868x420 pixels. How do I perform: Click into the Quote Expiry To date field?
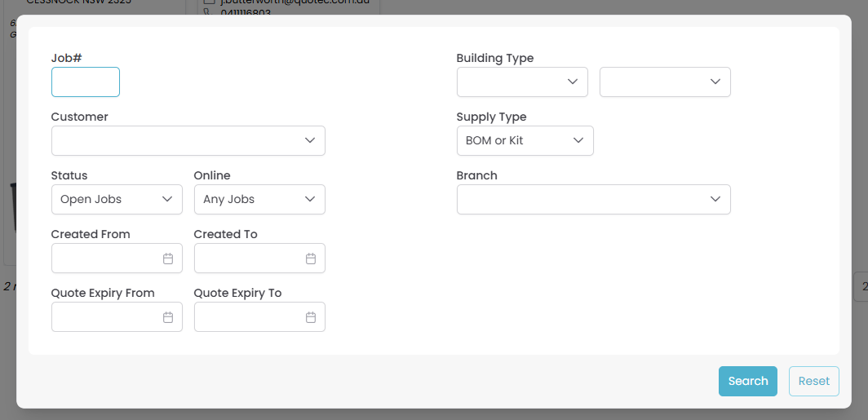click(x=249, y=317)
